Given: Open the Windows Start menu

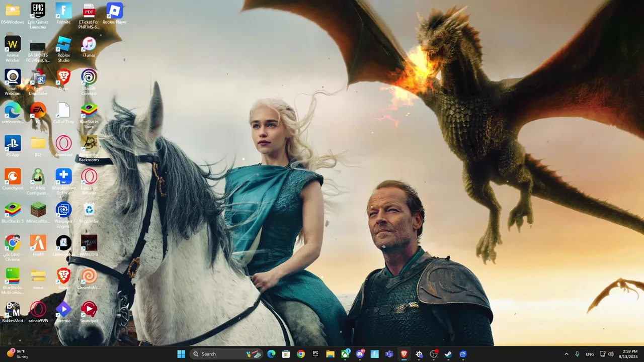Looking at the screenshot, I should click(181, 354).
